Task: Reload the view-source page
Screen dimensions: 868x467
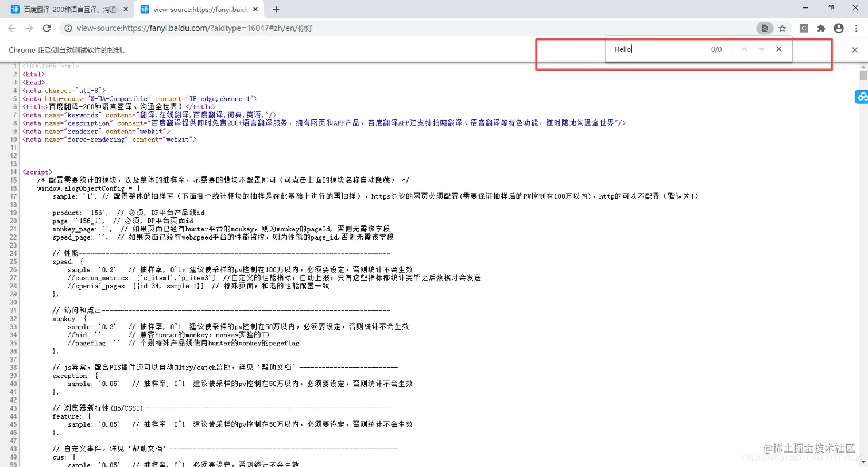Action: [x=47, y=28]
